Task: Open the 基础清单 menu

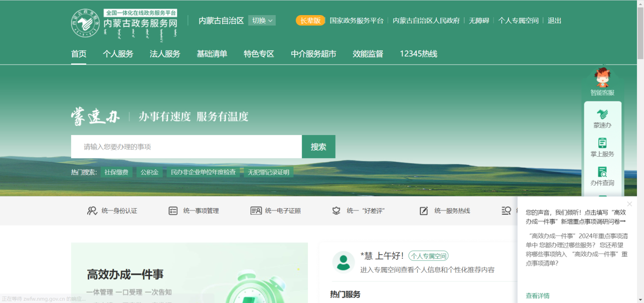Action: (x=212, y=54)
